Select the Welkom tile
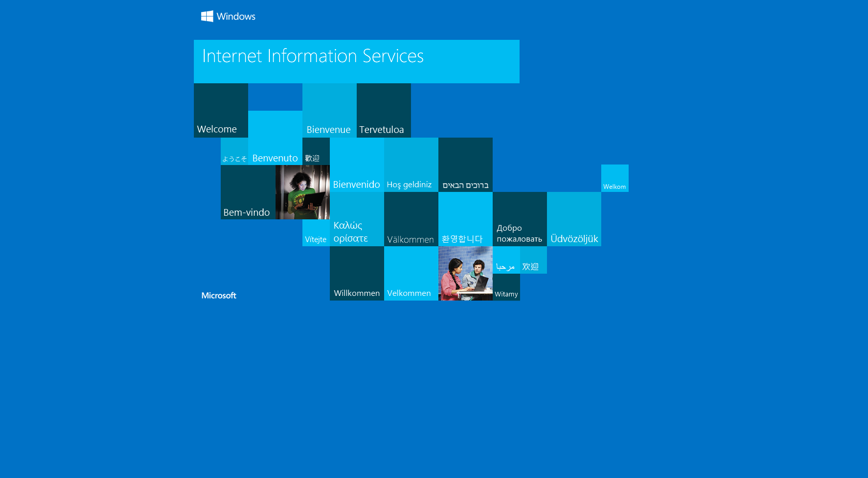The width and height of the screenshot is (868, 478). pos(615,178)
